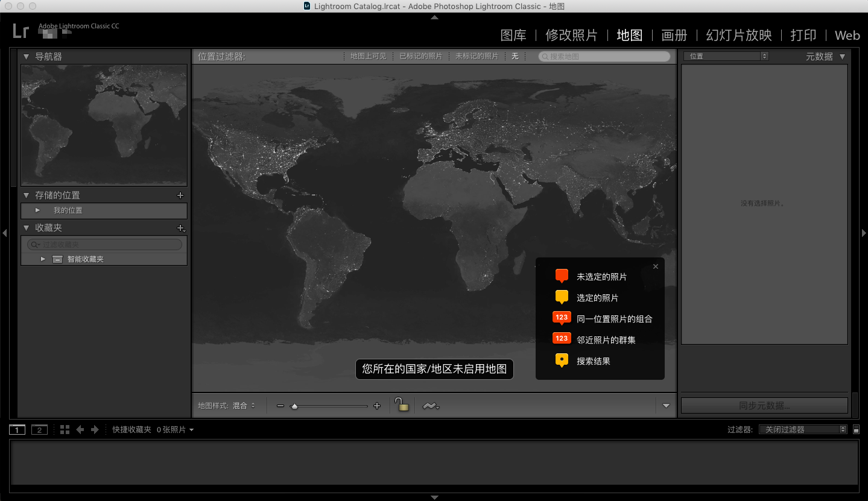Image resolution: width=868 pixels, height=501 pixels.
Task: Click the map zoom slider handle
Action: point(294,406)
